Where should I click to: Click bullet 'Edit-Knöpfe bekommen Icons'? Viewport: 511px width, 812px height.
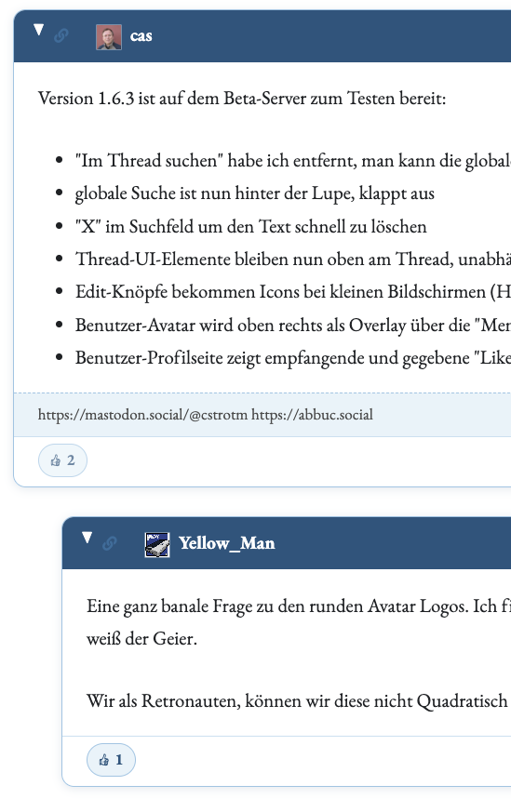click(x=188, y=292)
